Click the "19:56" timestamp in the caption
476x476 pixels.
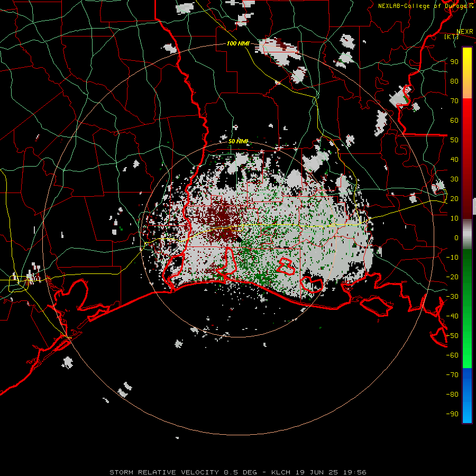tap(355, 472)
